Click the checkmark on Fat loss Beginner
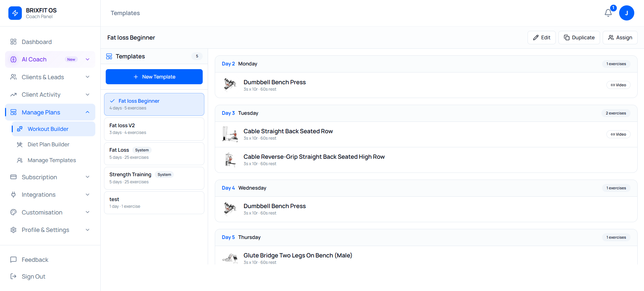This screenshot has width=644, height=291. (x=112, y=101)
